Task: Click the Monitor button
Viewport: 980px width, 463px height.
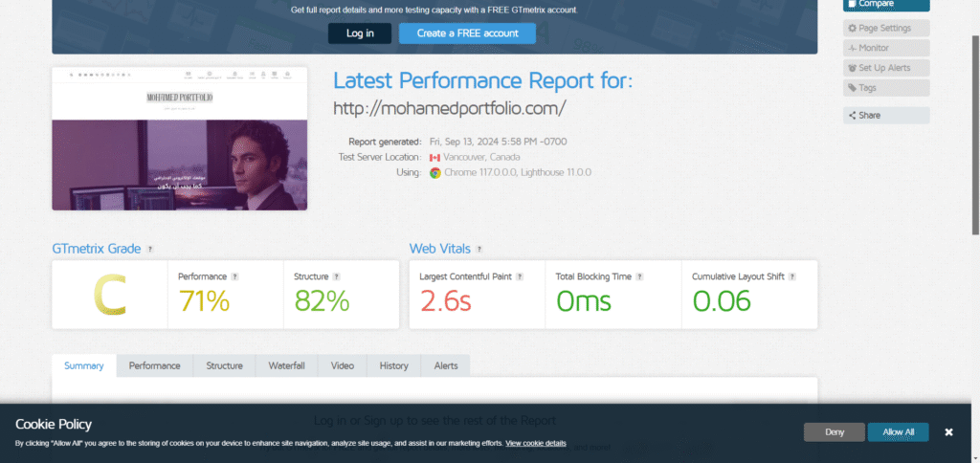Action: [885, 48]
